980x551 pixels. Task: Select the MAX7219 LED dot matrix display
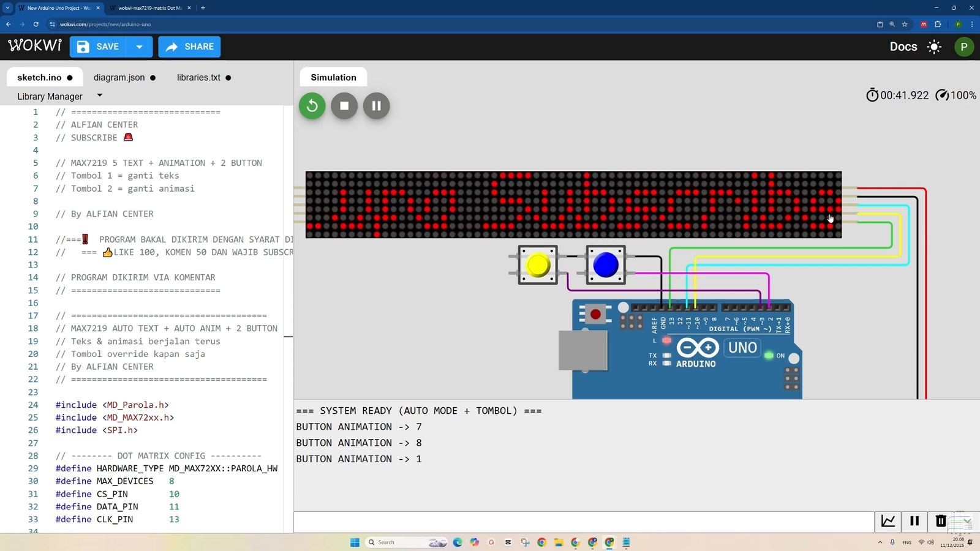click(x=573, y=204)
